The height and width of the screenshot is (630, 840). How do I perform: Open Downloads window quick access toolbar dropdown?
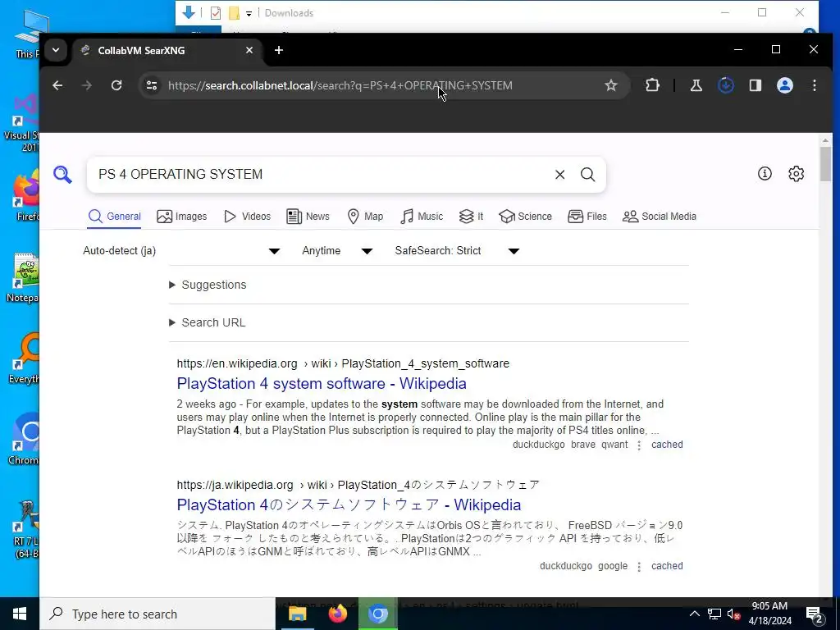249,13
